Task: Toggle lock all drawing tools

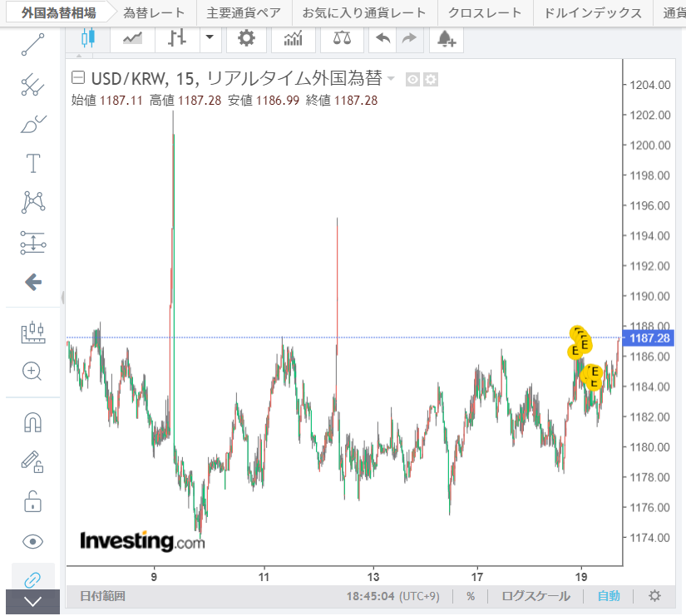Action: pos(33,502)
